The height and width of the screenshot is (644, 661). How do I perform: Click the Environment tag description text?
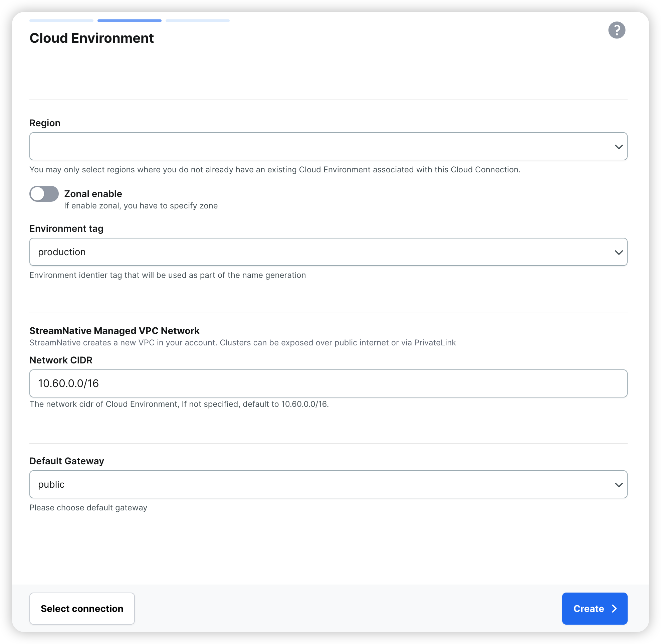tap(167, 275)
